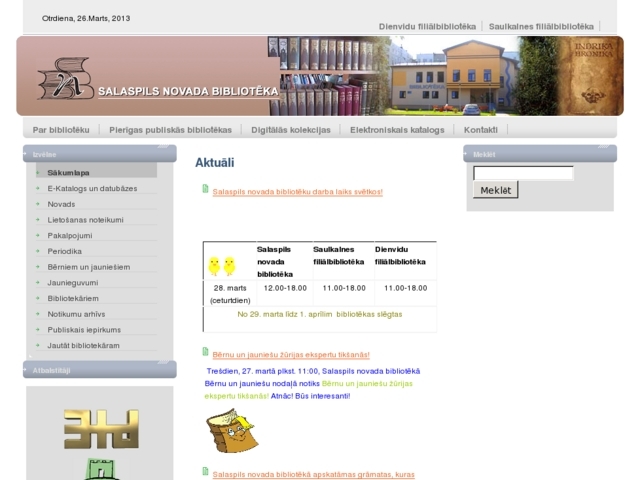This screenshot has width=640, height=480.
Task: Click the SALASPILS NOVADA BIBLIOTĒKA banner title
Action: pyautogui.click(x=188, y=91)
